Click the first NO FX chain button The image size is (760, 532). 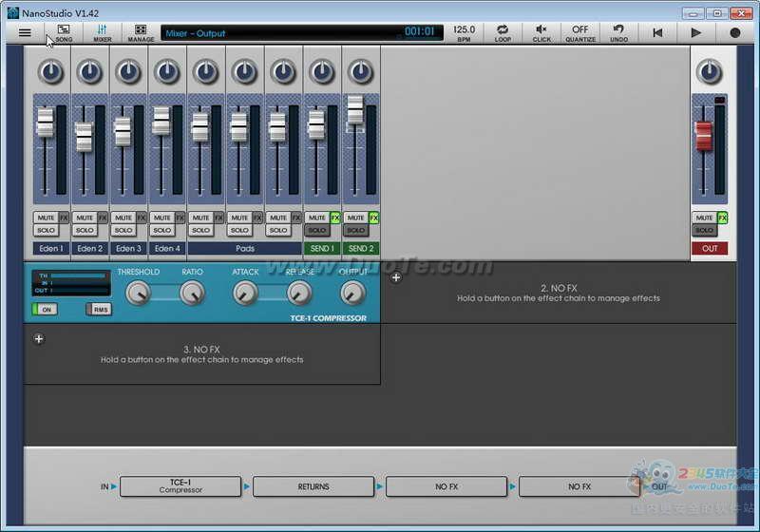coord(446,486)
